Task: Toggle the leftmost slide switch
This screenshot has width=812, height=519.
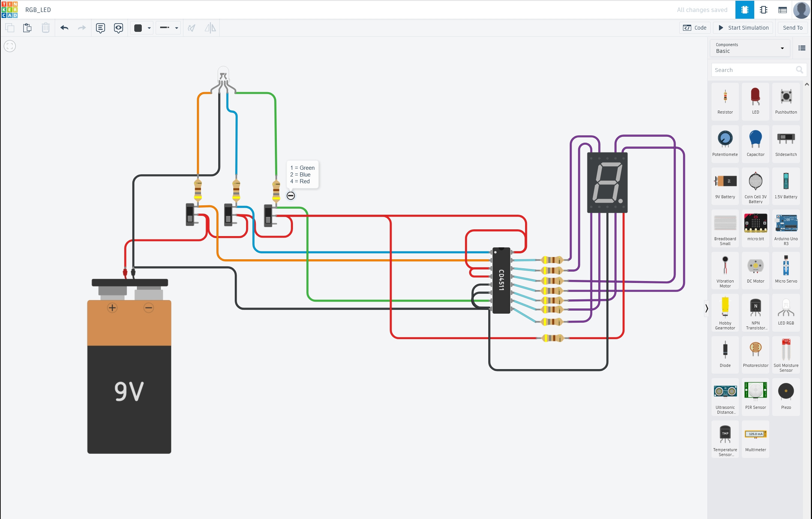Action: click(x=190, y=215)
